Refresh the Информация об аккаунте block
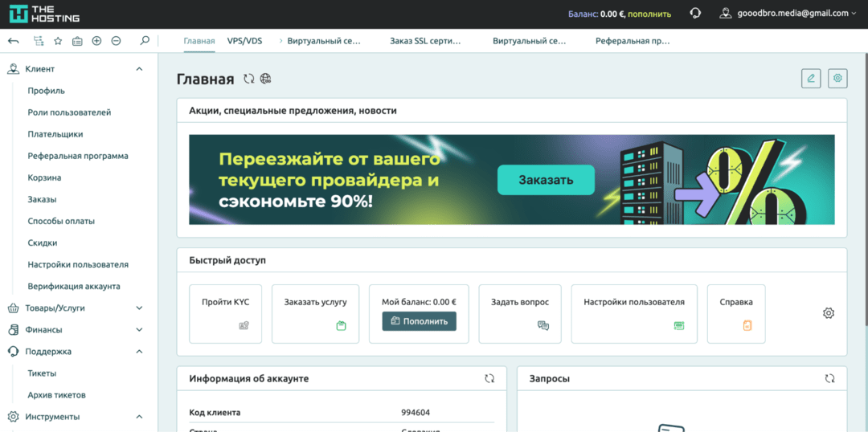 point(489,379)
